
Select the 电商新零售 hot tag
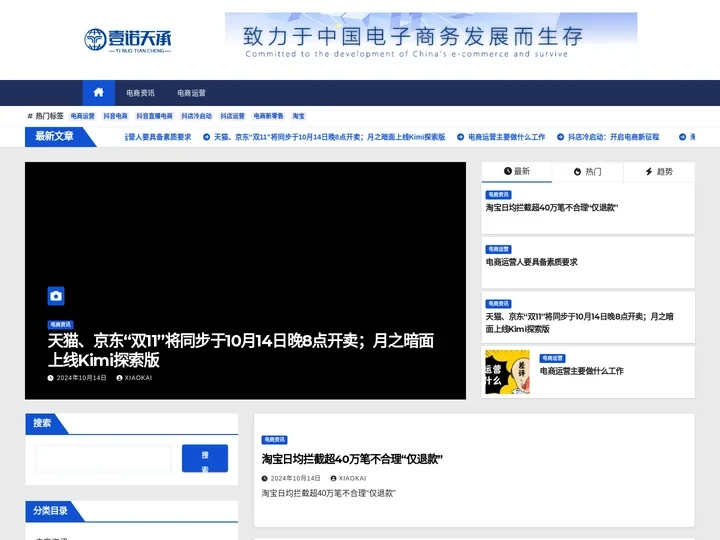pos(269,116)
